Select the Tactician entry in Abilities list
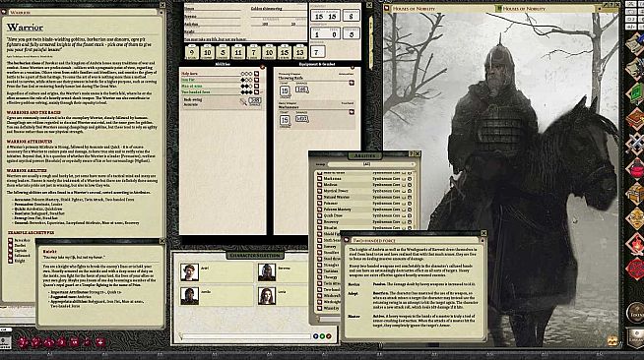 (331, 271)
